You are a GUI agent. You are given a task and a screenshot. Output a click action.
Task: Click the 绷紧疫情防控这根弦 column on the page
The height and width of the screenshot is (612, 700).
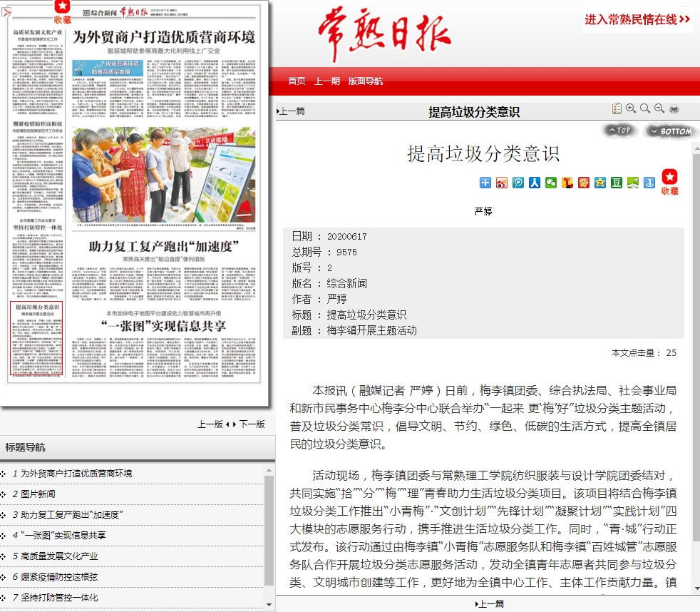tap(38, 167)
